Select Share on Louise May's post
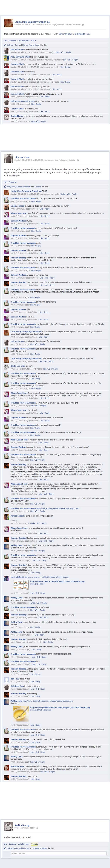The height and width of the screenshot is (868, 110). [x=33, y=40]
